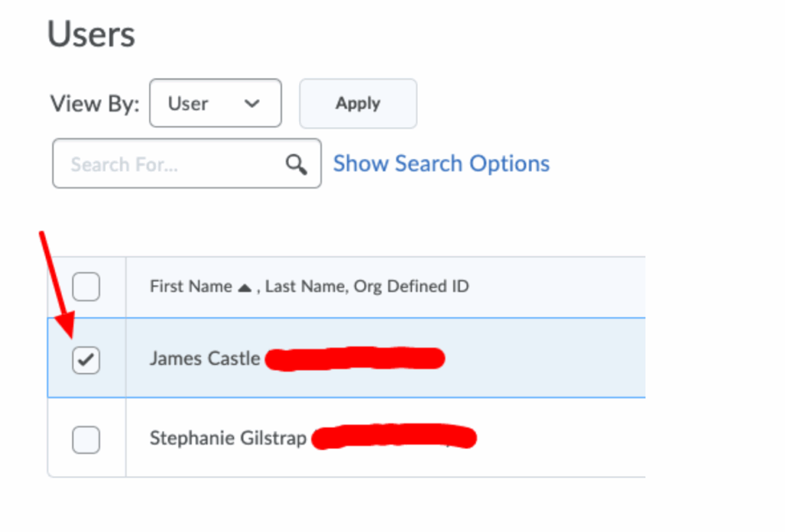Click the magnifying glass search icon
The image size is (785, 532).
click(x=296, y=164)
